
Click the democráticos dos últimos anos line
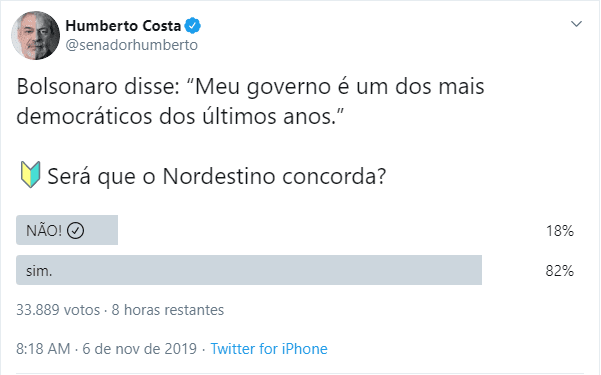click(180, 116)
